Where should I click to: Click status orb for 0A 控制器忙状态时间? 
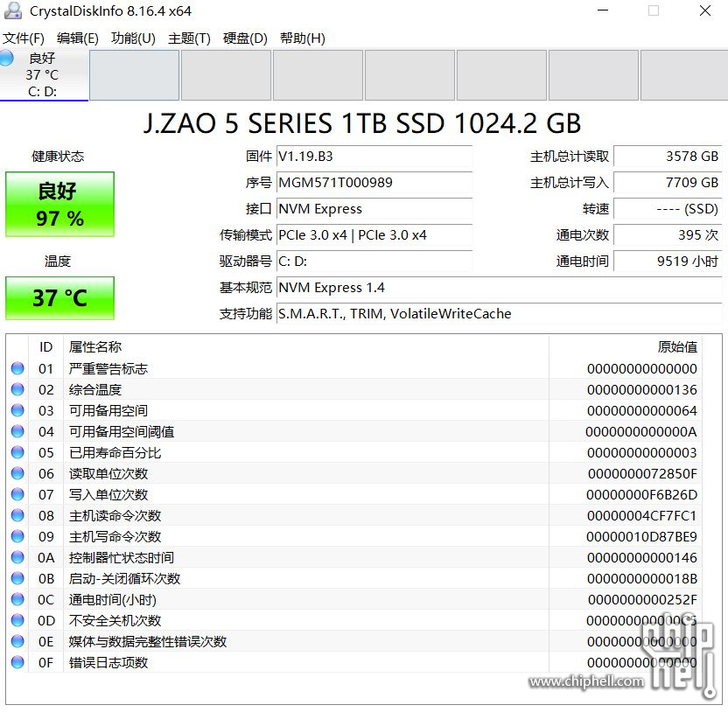(x=17, y=557)
